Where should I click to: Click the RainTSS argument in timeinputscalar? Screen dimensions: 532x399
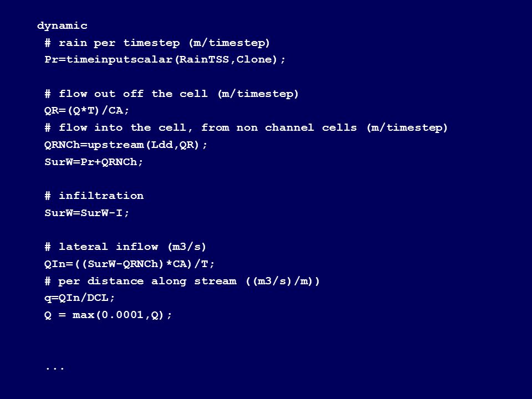[204, 60]
